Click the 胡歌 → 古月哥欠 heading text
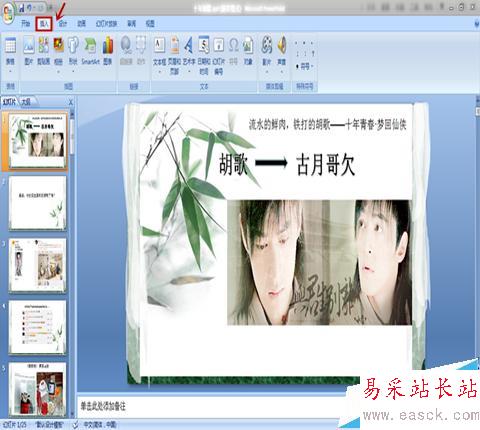480x430 pixels. pyautogui.click(x=287, y=164)
